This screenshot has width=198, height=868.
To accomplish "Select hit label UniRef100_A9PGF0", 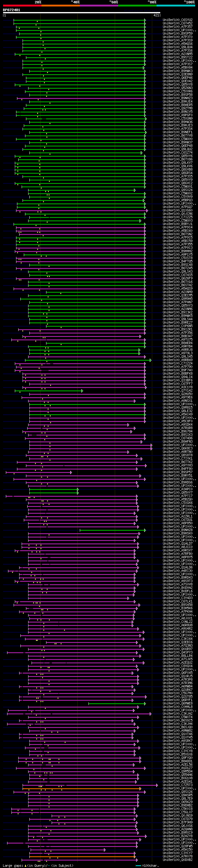I will click(178, 115).
